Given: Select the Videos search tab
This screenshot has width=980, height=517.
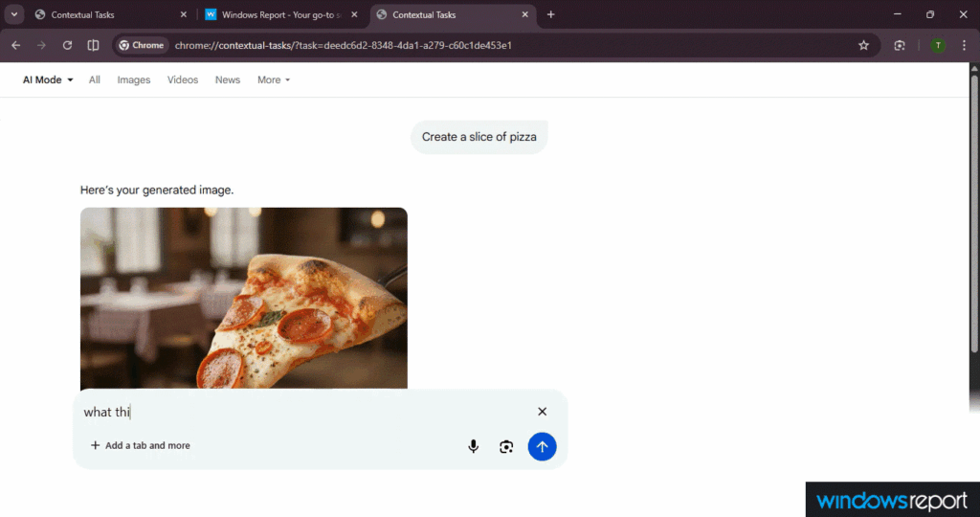Looking at the screenshot, I should [183, 80].
